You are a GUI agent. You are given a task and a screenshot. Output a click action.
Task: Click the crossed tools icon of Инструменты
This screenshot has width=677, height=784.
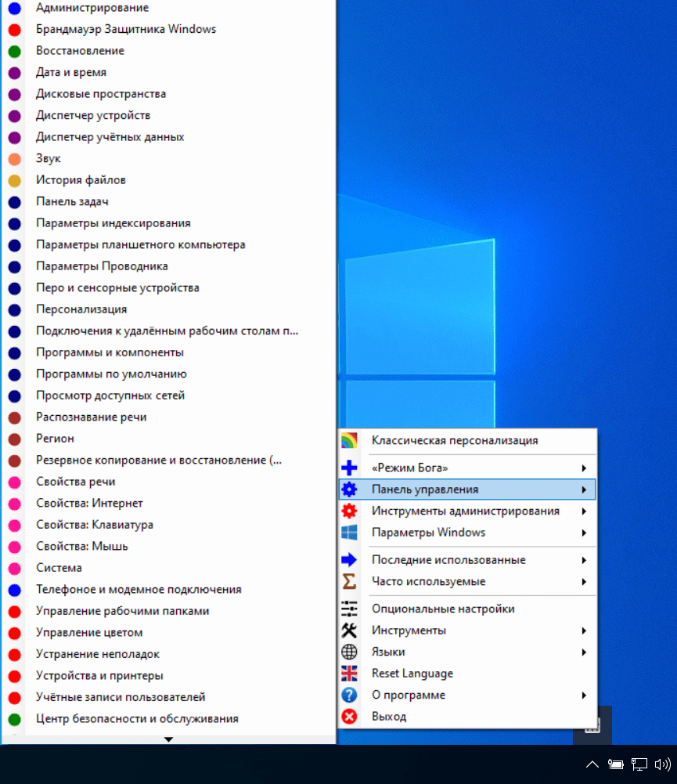tap(349, 630)
